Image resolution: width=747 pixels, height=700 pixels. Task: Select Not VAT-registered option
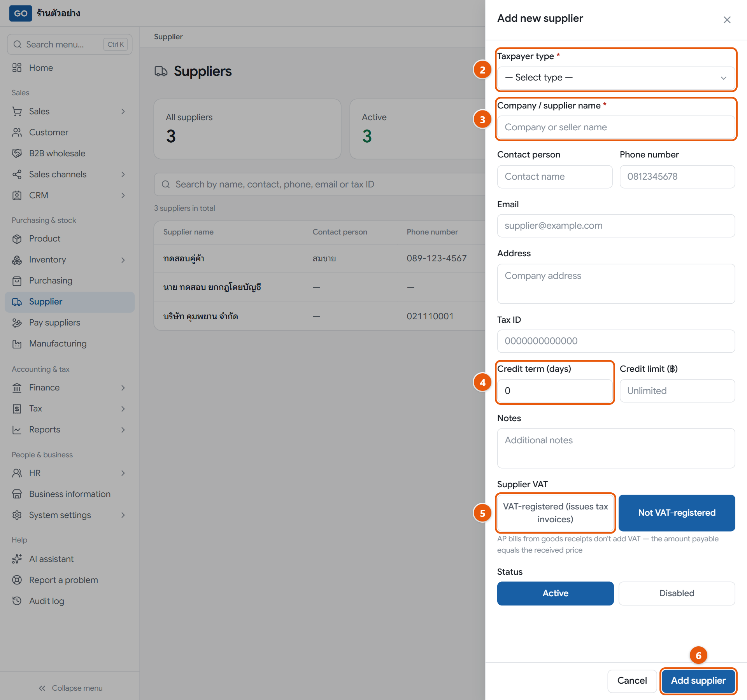coord(677,513)
